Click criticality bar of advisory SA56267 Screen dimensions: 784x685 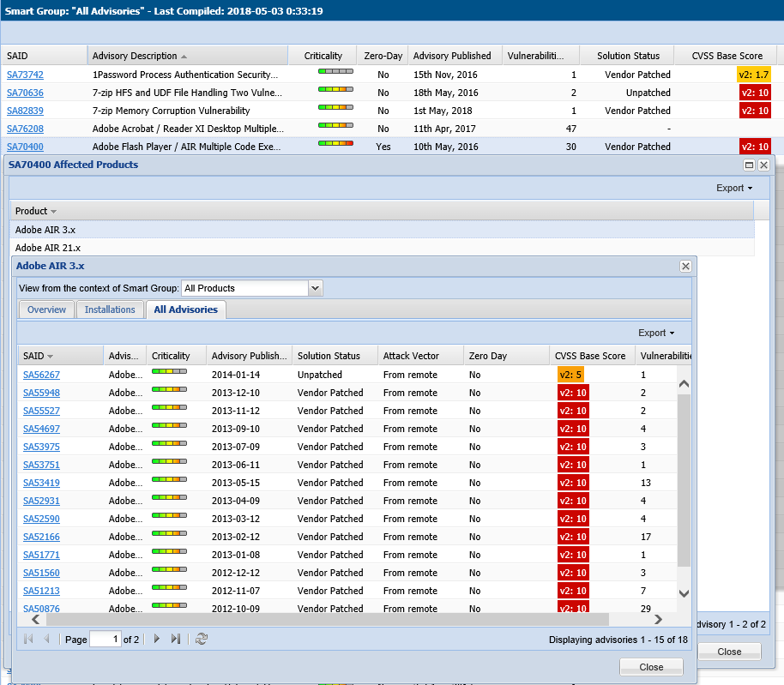coord(169,371)
